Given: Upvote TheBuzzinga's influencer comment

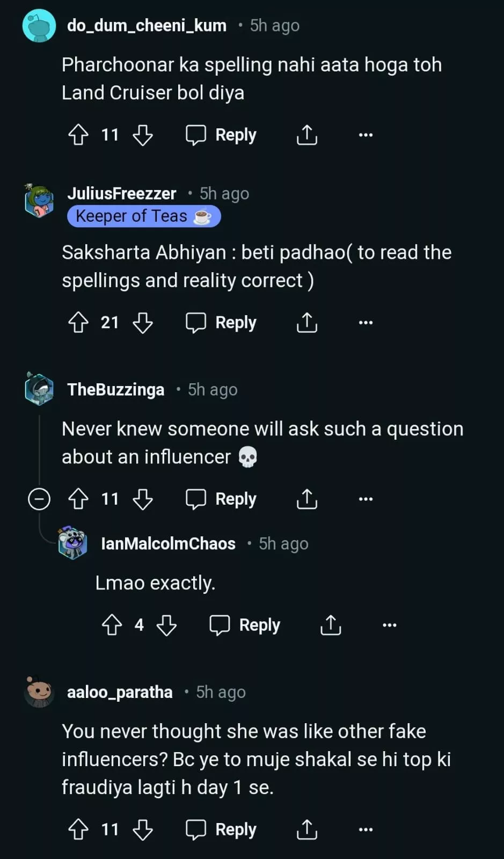Looking at the screenshot, I should pyautogui.click(x=78, y=499).
